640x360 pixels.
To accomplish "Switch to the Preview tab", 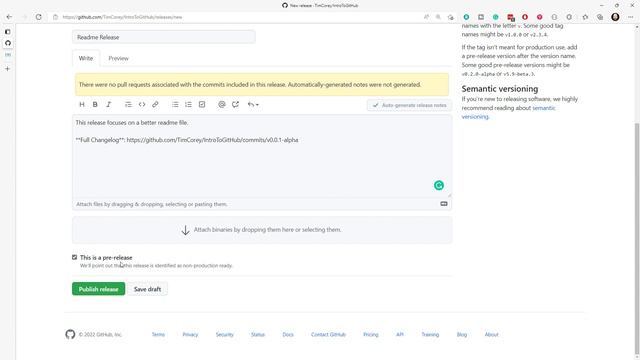I will click(118, 58).
